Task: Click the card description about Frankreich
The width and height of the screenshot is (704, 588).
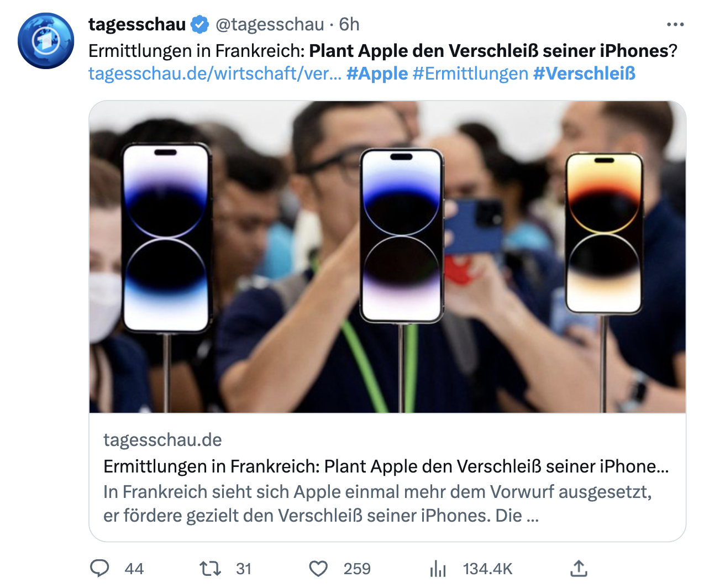Action: point(377,503)
